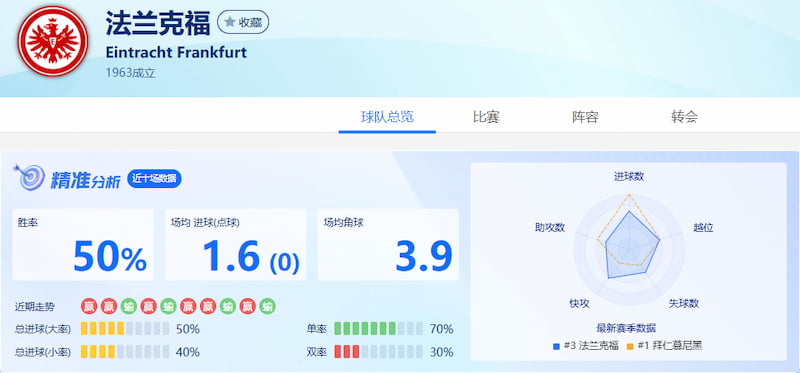Click the 场均角球 3.9 card
This screenshot has width=800, height=373.
pyautogui.click(x=388, y=244)
